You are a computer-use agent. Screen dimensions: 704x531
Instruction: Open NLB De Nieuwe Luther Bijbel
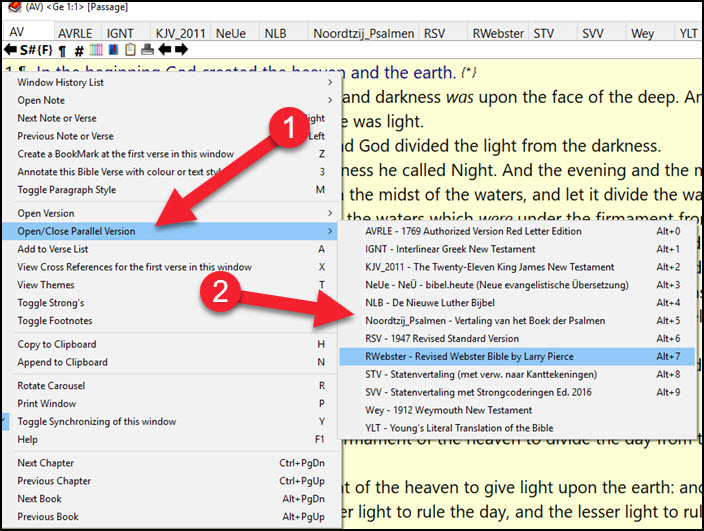point(517,303)
